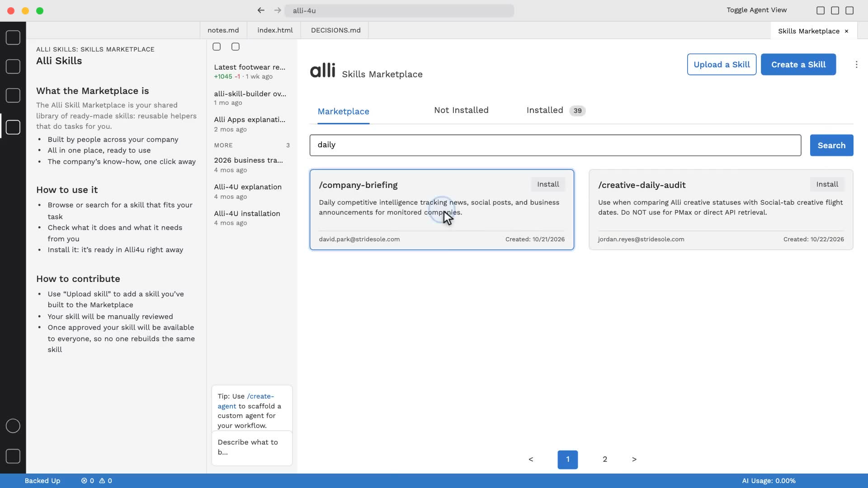Click Create a Skill
This screenshot has height=488, width=868.
coord(798,65)
